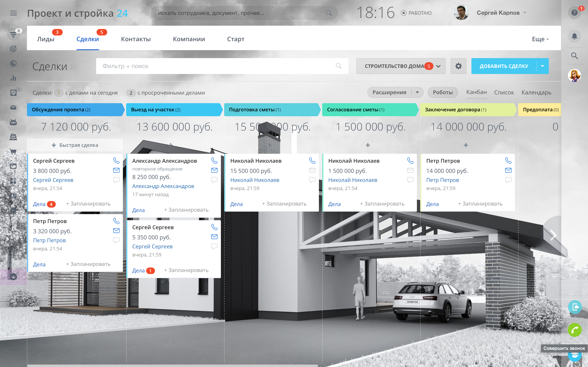
Task: Expand СТРОИТЕЛЬСТВО ДОМА pipeline dropdown
Action: click(x=438, y=66)
